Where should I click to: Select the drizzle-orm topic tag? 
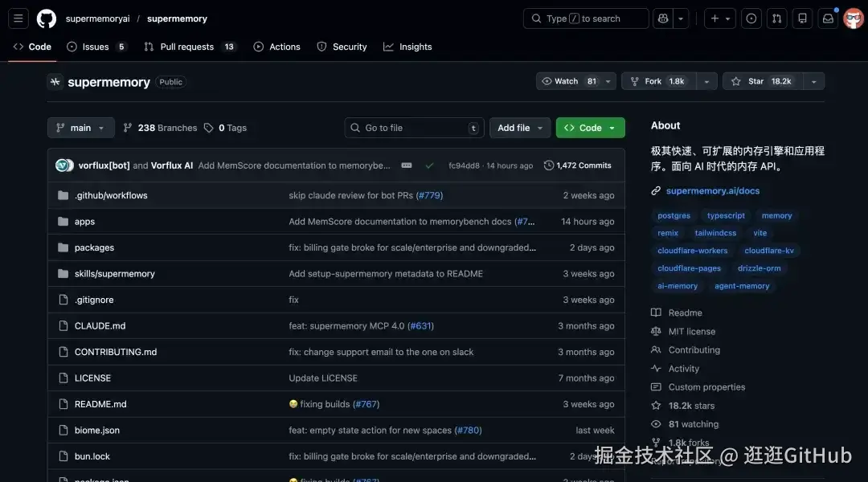tap(759, 268)
